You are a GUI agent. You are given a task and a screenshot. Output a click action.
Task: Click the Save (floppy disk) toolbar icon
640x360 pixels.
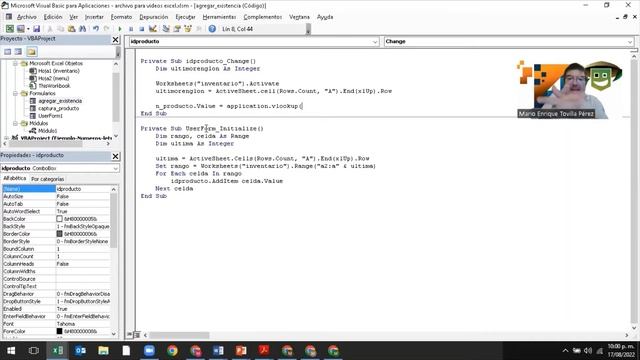point(36,29)
